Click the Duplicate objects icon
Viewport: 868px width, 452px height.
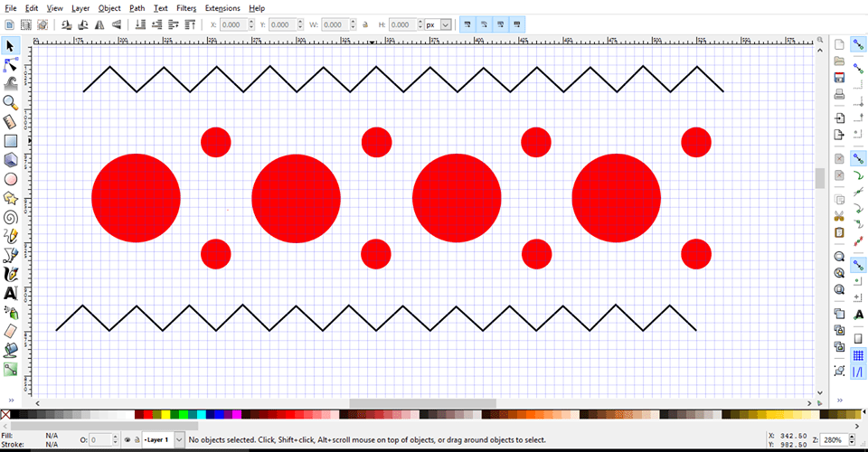click(x=839, y=314)
